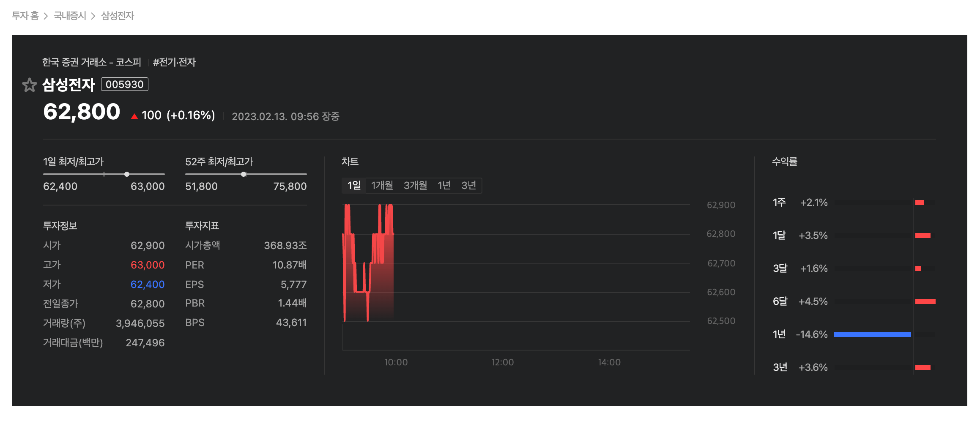Click the 시가총액 value 368.93조
This screenshot has height=422, width=980.
[x=285, y=246]
